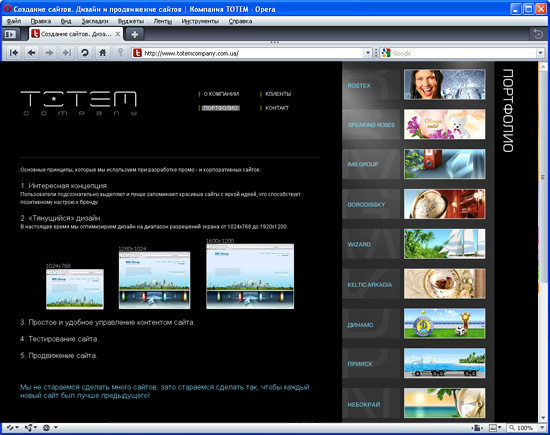The height and width of the screenshot is (435, 550).
Task: Open the Ленты menu
Action: click(x=163, y=21)
